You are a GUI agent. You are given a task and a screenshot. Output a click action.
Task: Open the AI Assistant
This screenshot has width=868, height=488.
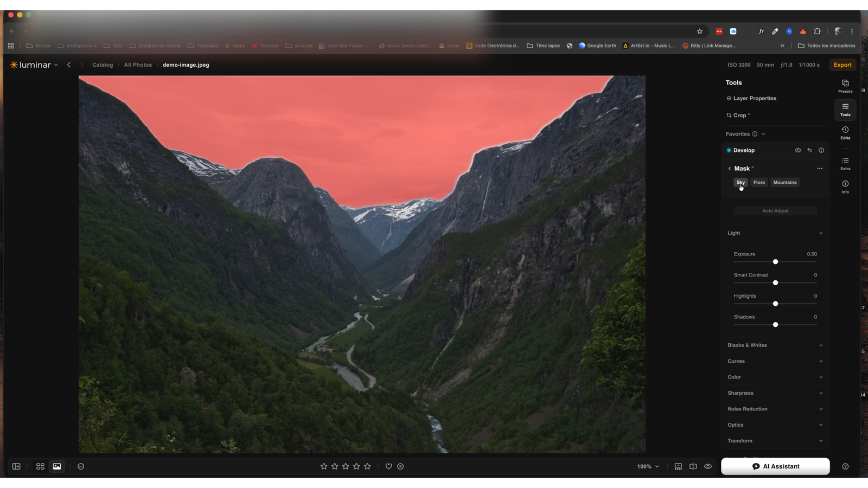775,466
